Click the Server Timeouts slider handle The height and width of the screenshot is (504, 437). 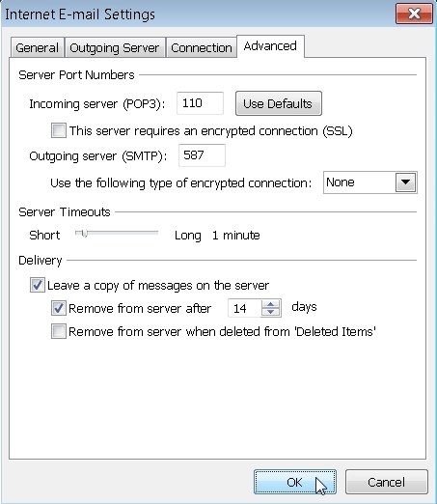point(84,234)
